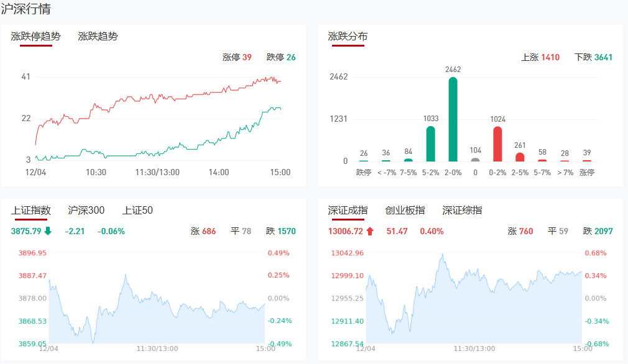Click the 上涨 1410 count label
628x364 pixels.
540,57
